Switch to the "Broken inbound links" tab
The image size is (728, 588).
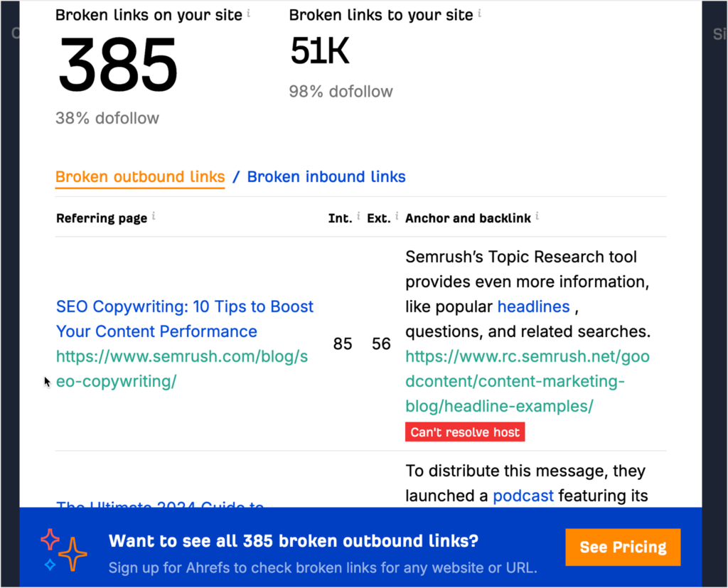tap(326, 176)
